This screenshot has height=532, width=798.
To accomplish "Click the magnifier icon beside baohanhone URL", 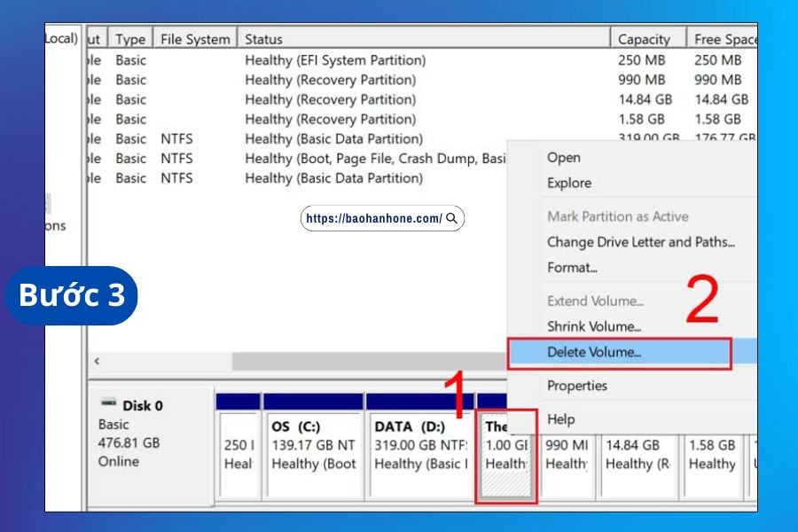I will 452,218.
